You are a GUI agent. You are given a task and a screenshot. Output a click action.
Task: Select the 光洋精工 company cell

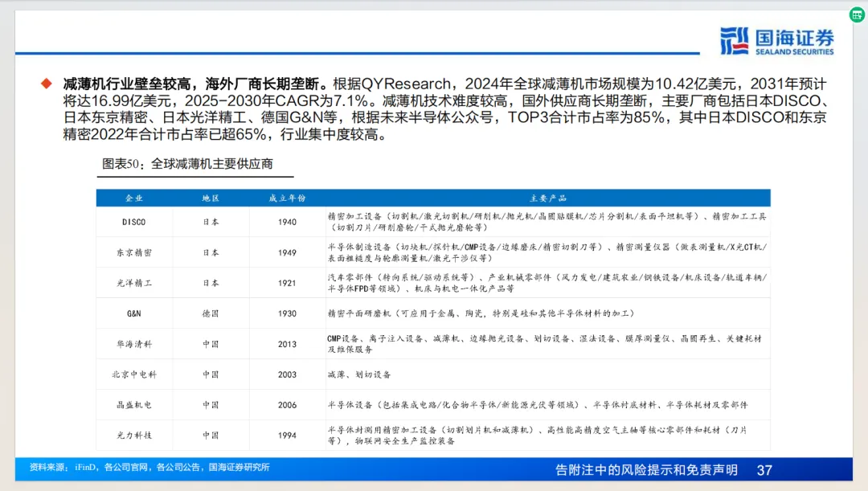(x=134, y=283)
